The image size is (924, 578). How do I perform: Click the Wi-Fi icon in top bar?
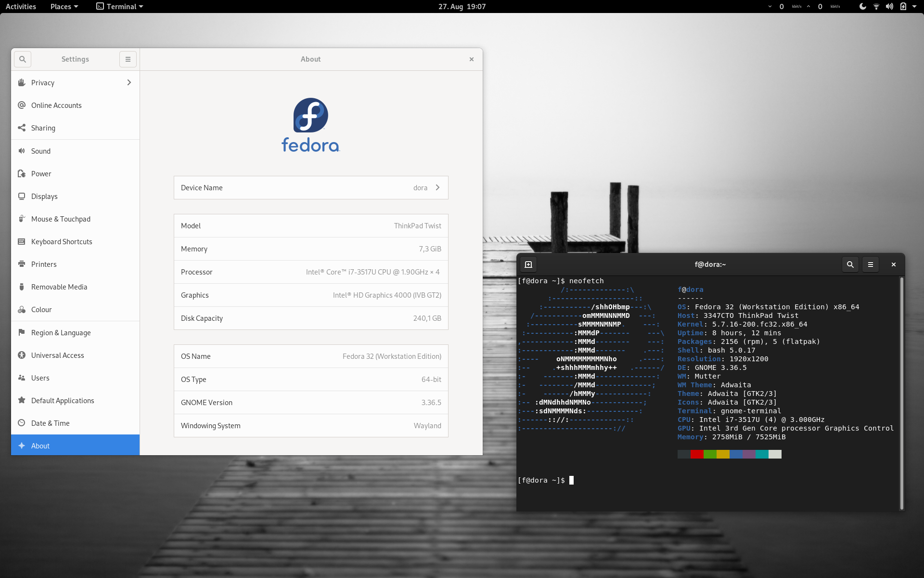click(x=876, y=7)
